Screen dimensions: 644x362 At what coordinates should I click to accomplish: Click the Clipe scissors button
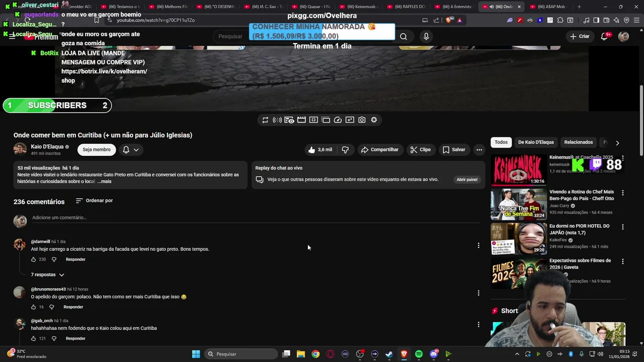pyautogui.click(x=420, y=150)
